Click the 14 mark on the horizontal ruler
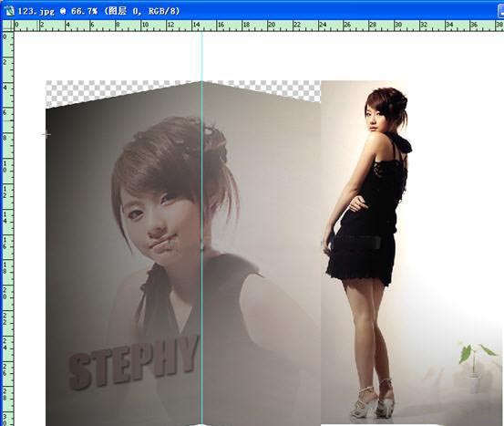The image size is (504, 426). click(196, 25)
